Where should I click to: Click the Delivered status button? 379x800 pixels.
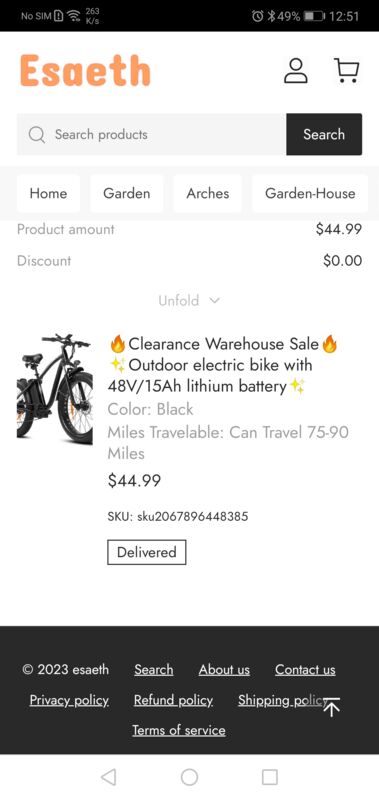click(x=147, y=552)
